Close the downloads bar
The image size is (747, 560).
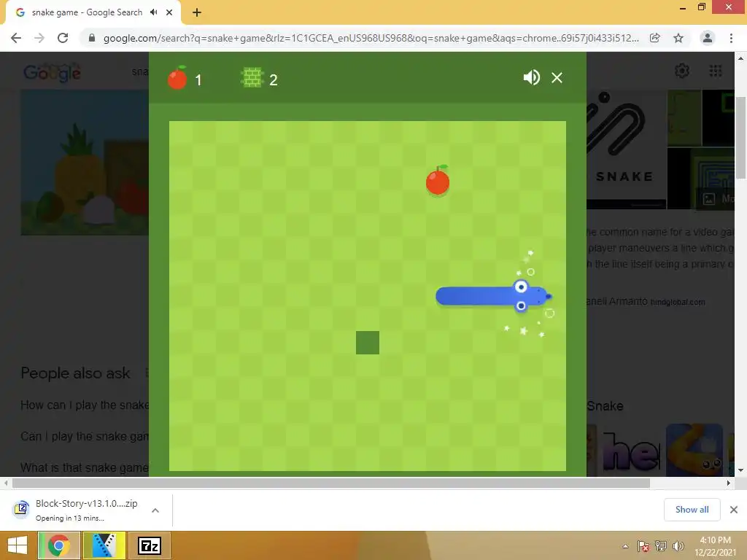point(734,510)
